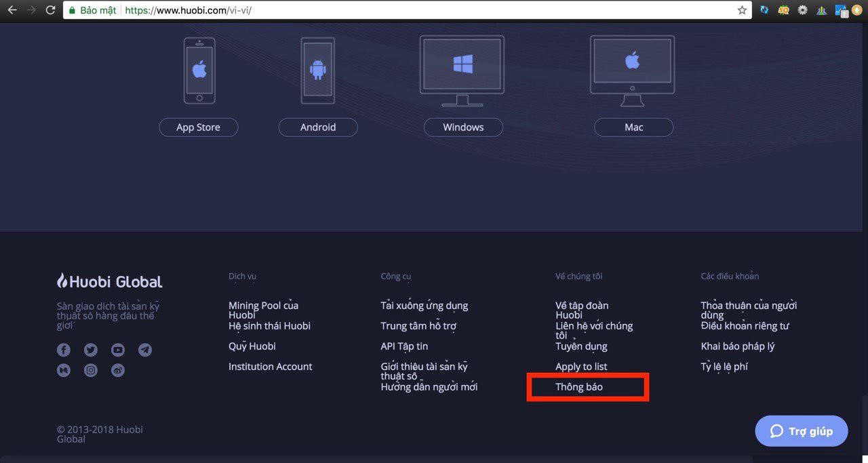
Task: Go back using the browser back arrow
Action: [12, 10]
